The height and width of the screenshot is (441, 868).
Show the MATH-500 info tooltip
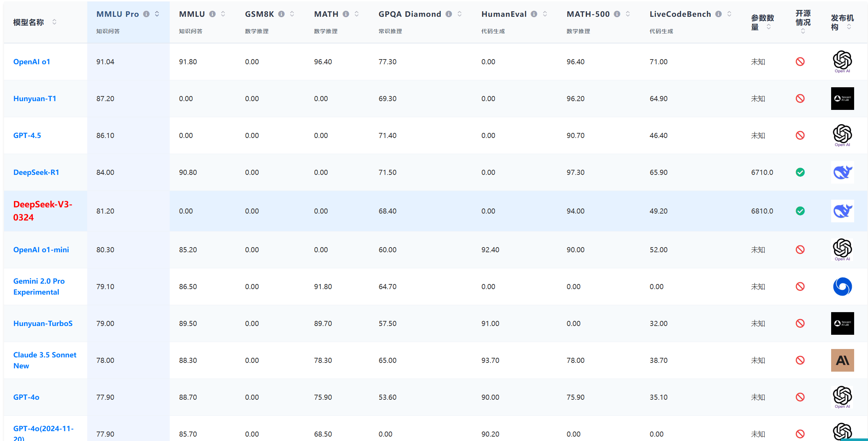617,14
